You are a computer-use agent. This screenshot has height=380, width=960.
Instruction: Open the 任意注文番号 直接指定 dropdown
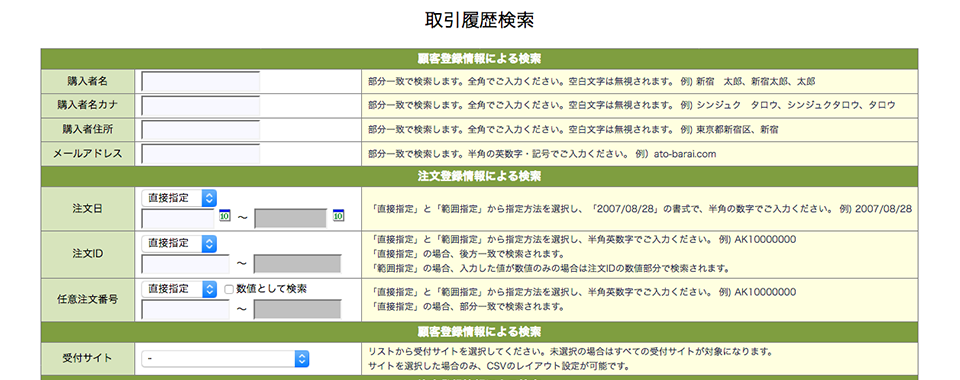click(179, 289)
